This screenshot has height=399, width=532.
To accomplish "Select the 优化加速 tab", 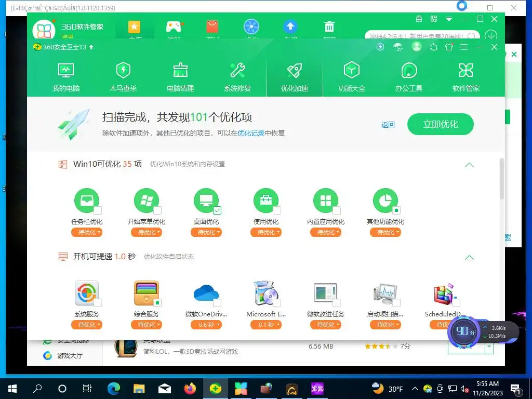I will [x=295, y=78].
